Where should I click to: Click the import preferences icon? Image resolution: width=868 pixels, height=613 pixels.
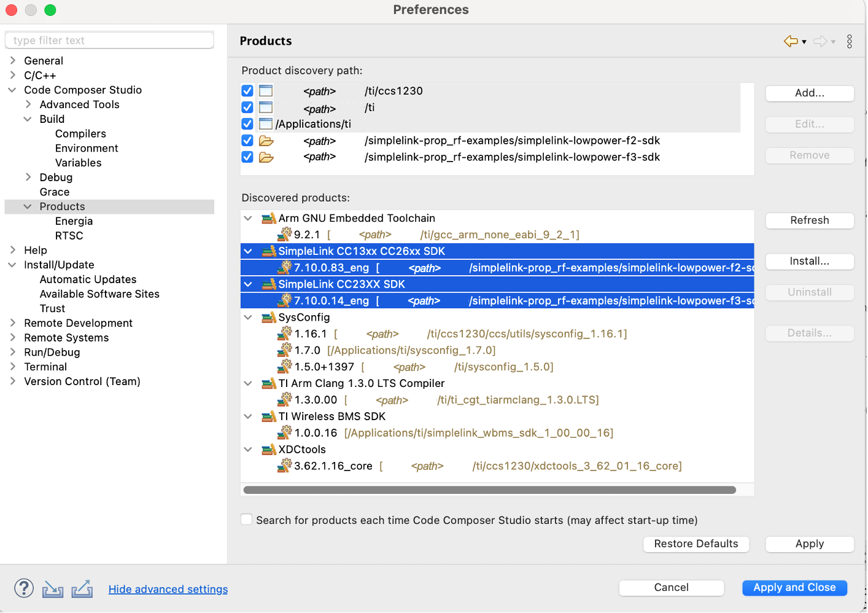(x=53, y=589)
